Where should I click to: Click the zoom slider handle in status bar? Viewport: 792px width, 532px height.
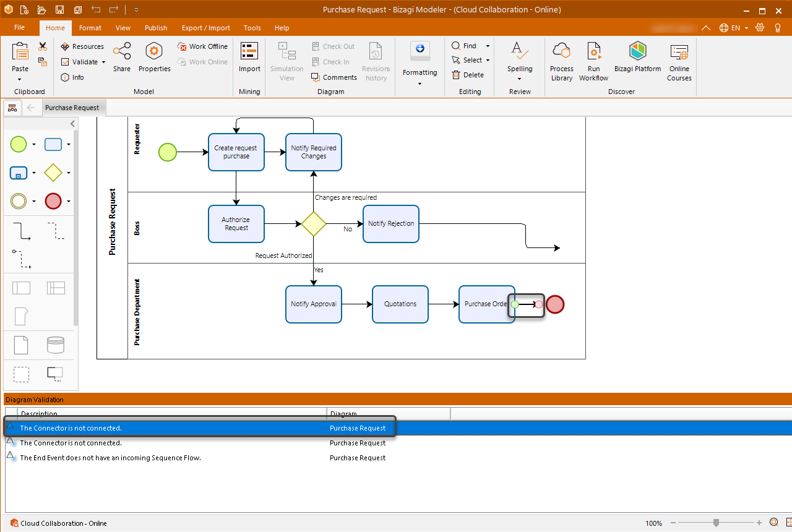pos(716,523)
